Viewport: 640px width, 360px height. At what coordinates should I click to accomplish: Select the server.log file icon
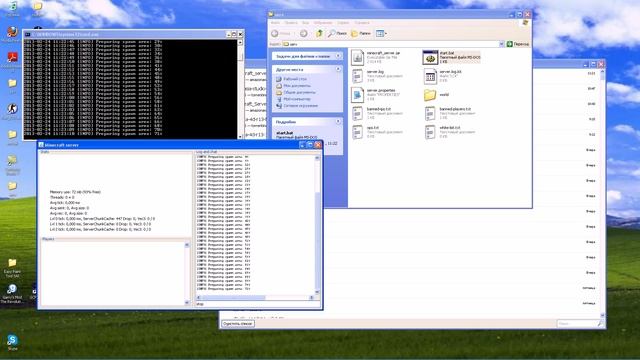(358, 76)
